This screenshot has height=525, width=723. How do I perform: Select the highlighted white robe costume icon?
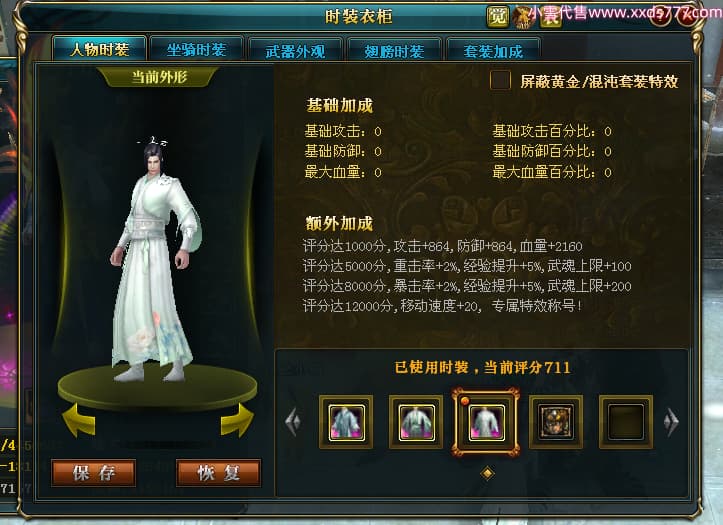click(486, 422)
